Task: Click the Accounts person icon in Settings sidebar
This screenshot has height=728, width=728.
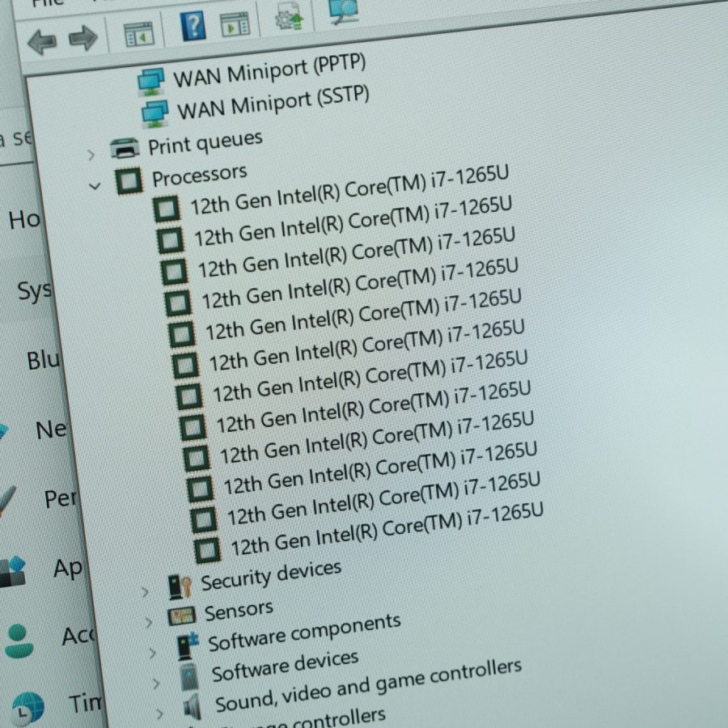Action: click(18, 641)
